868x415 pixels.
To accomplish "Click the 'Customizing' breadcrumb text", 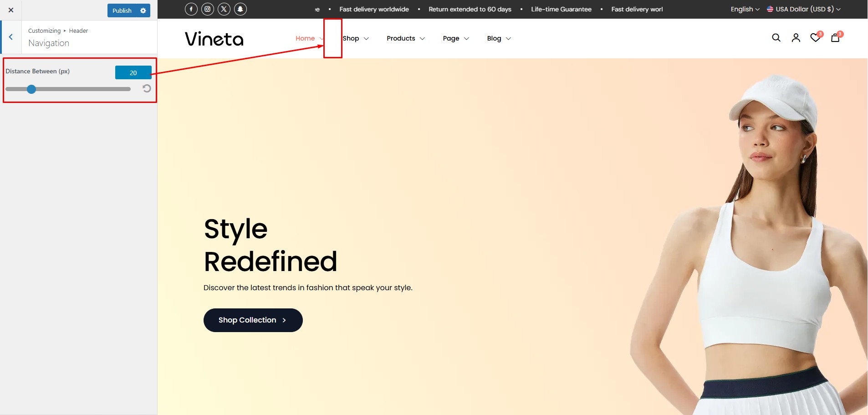I will point(44,31).
